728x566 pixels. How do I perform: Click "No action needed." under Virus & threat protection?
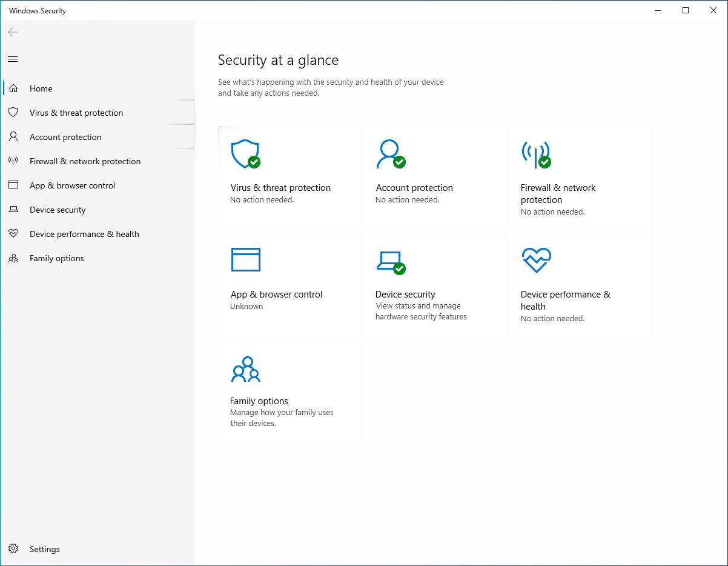click(262, 200)
